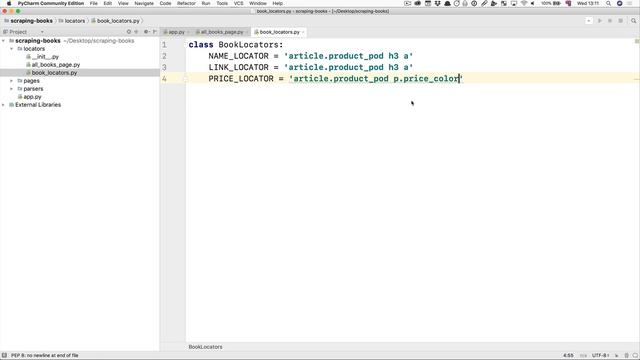This screenshot has height=360, width=640.
Task: Click the cursor position 4:55 indicator
Action: coord(568,356)
